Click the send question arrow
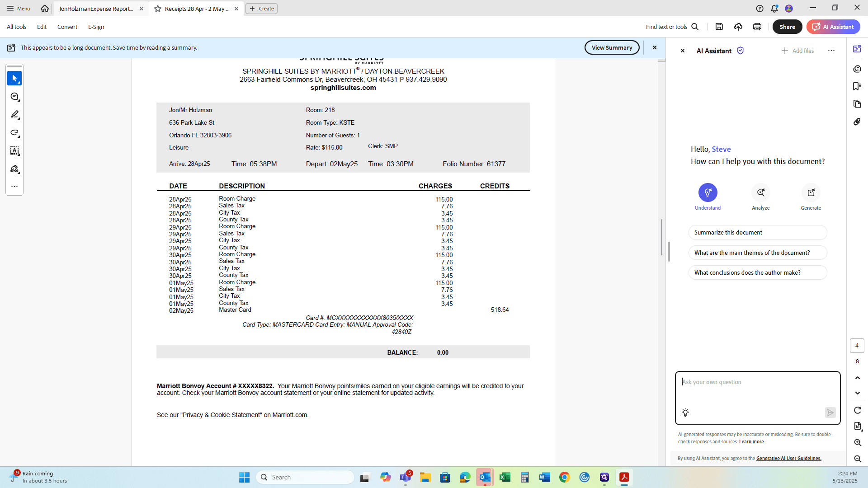The height and width of the screenshot is (488, 868). click(830, 413)
